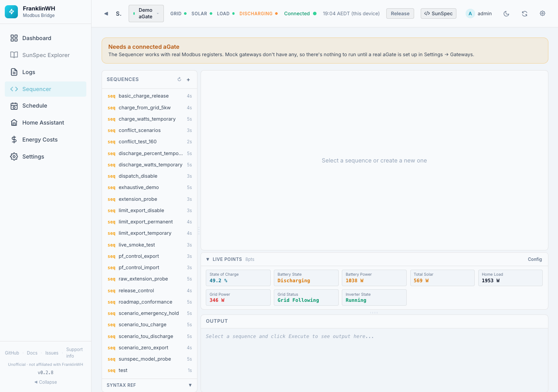Click the Release button
Viewport: 558px width, 392px height.
tap(400, 14)
